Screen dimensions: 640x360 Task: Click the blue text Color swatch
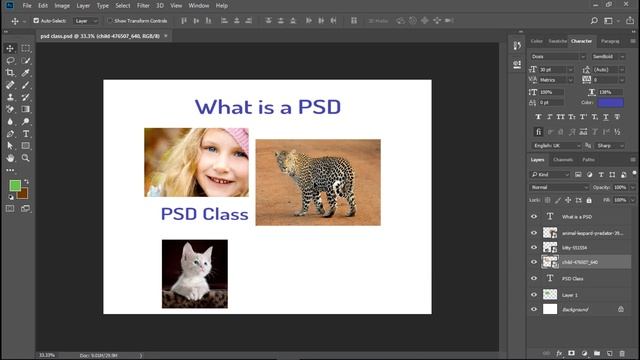pos(611,102)
